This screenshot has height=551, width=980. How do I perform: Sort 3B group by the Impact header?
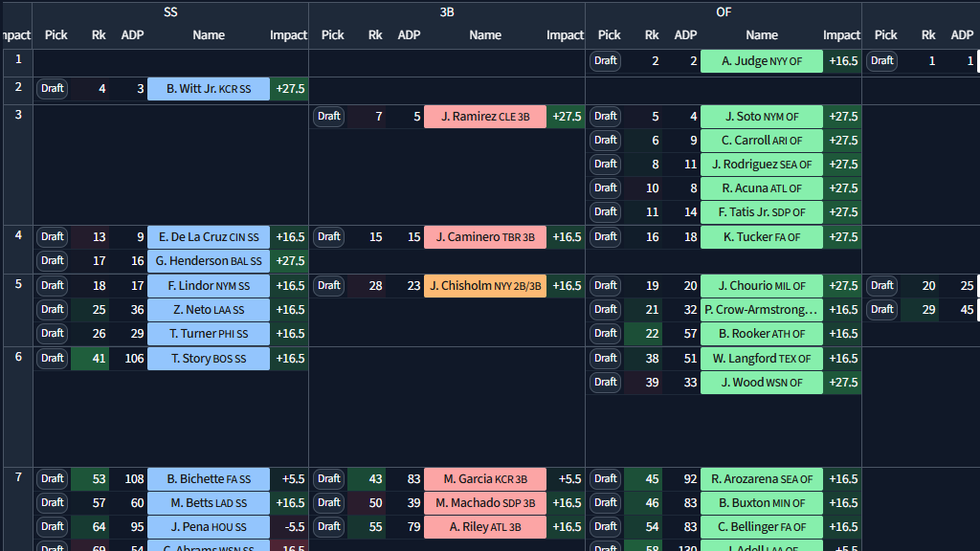point(565,35)
